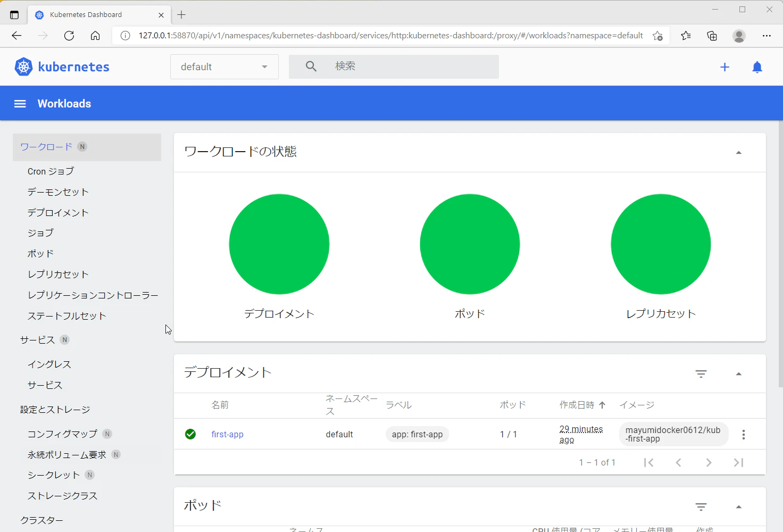783x532 pixels.
Task: Open the tab actions menu icon
Action: coord(14,15)
